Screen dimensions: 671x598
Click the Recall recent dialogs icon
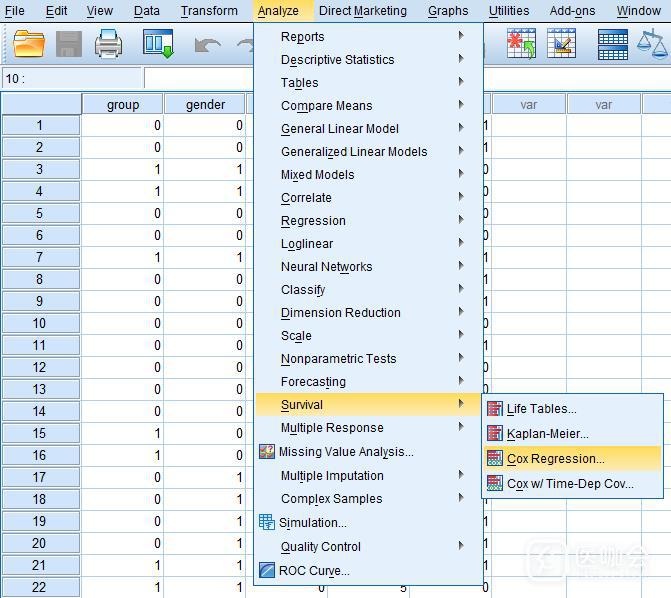(158, 44)
